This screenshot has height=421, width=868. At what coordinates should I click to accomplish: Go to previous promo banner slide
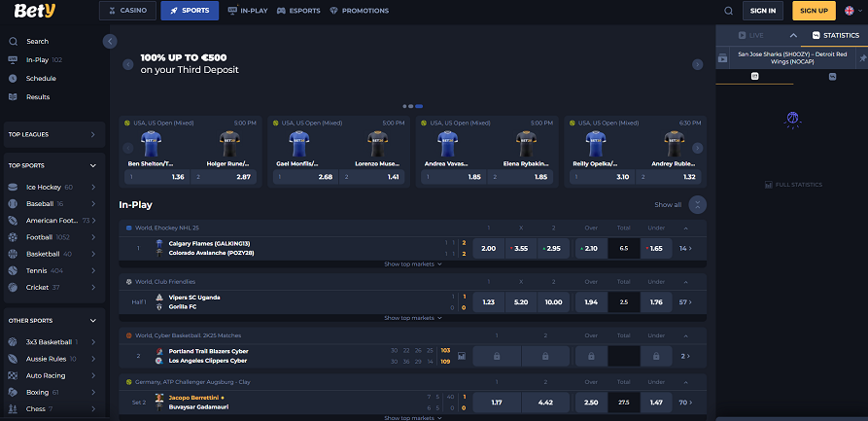tap(128, 64)
